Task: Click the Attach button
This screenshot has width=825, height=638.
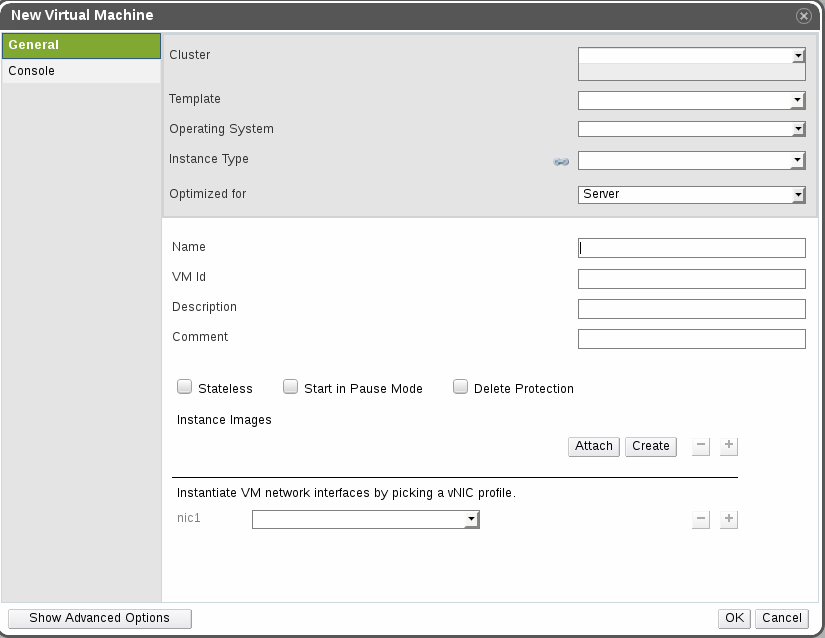Action: point(594,446)
